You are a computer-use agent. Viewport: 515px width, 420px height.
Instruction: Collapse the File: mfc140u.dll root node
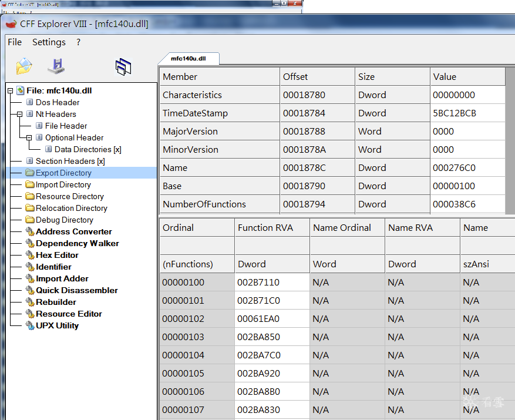coord(10,90)
